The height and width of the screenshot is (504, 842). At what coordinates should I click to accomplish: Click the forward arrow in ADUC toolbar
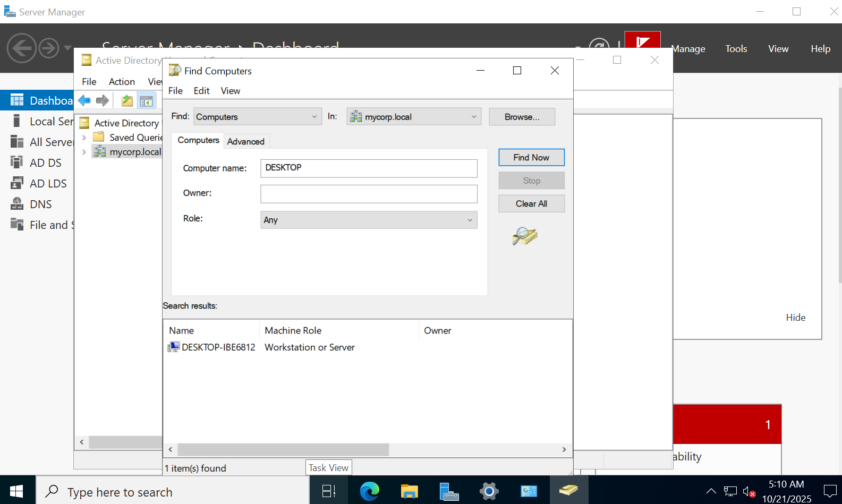[x=103, y=100]
